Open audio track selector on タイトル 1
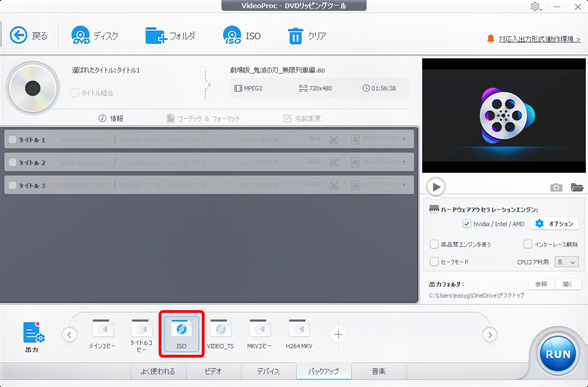588x387 pixels. [x=187, y=140]
